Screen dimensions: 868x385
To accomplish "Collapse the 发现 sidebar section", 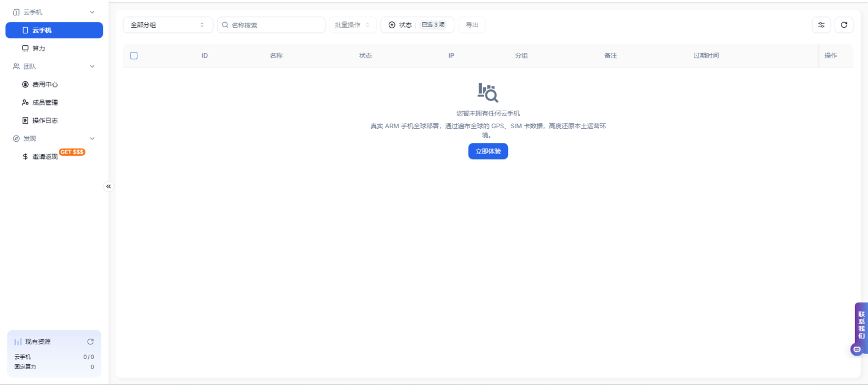I will 92,138.
